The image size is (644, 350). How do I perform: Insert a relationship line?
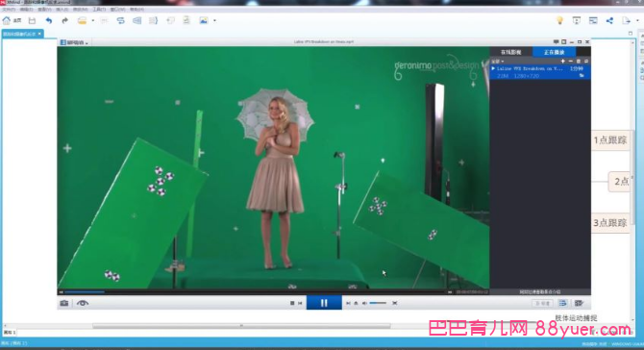120,20
